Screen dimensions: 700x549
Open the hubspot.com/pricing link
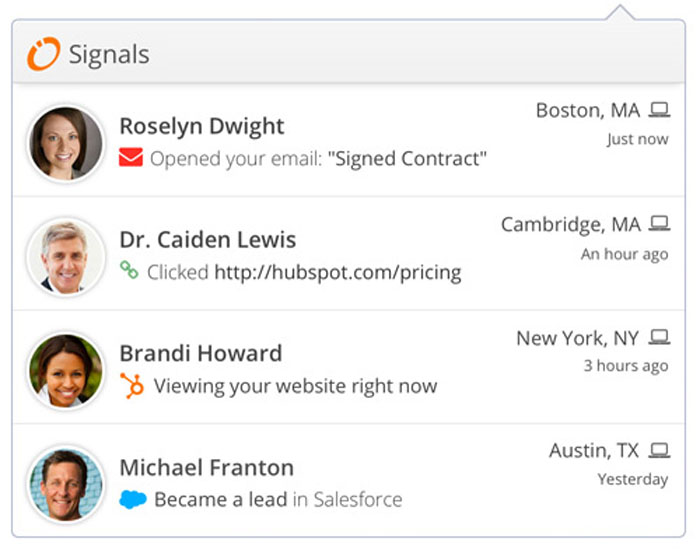337,272
